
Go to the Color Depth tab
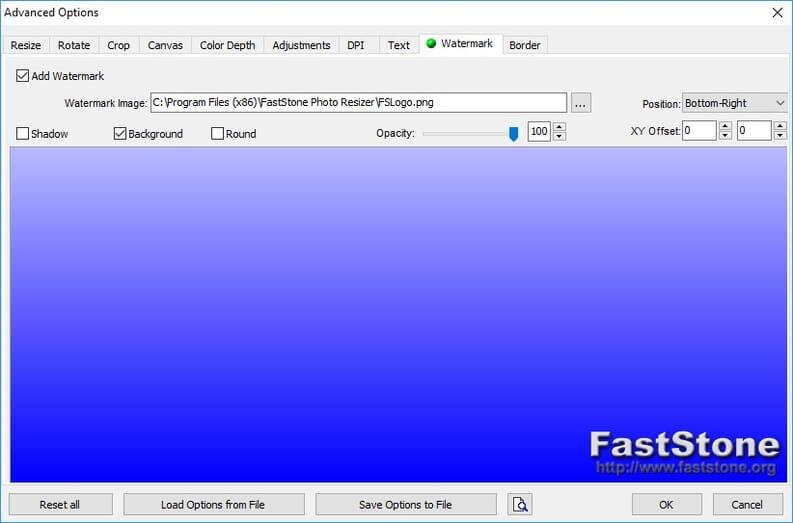(228, 45)
